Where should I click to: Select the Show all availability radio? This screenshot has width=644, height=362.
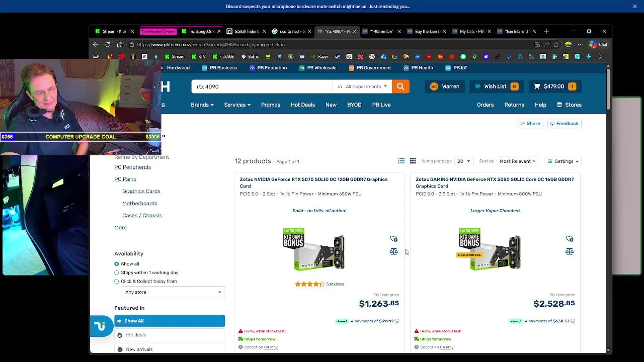116,264
